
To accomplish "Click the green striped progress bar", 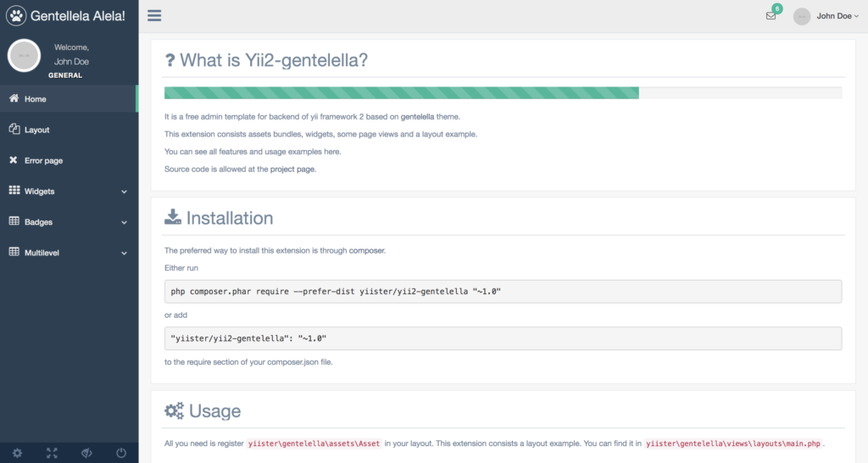I will [401, 92].
